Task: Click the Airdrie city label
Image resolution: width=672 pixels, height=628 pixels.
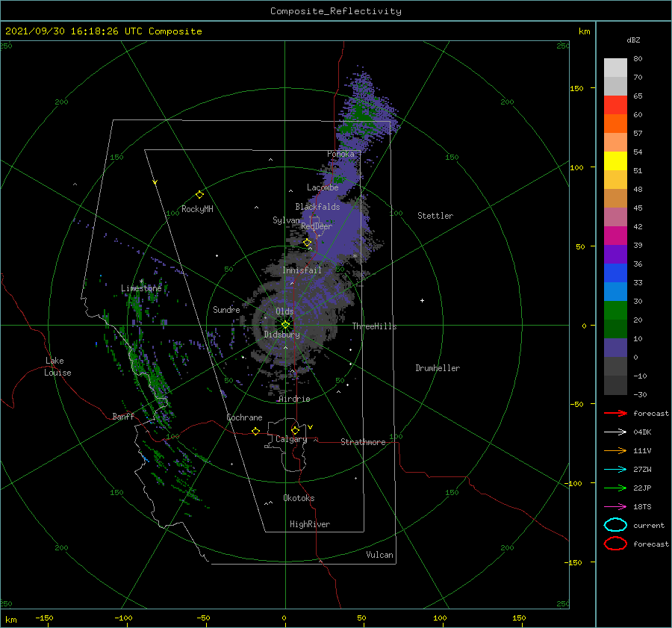Action: pyautogui.click(x=294, y=399)
